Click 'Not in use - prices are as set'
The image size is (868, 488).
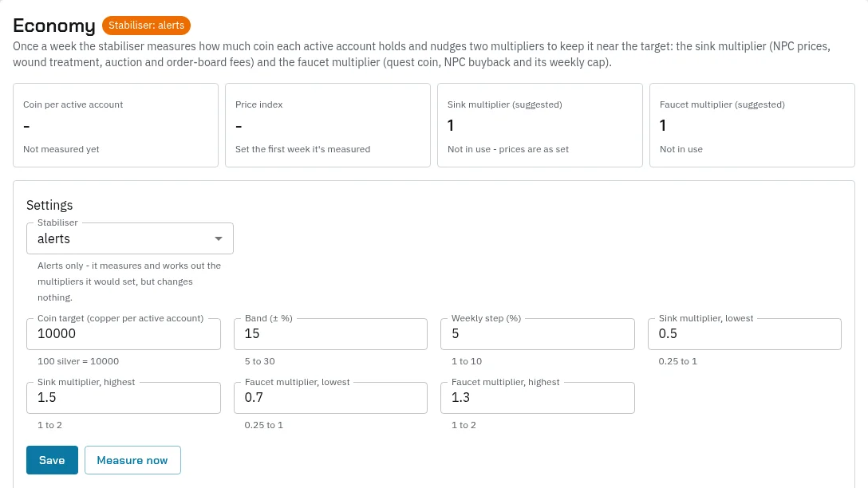tap(508, 149)
